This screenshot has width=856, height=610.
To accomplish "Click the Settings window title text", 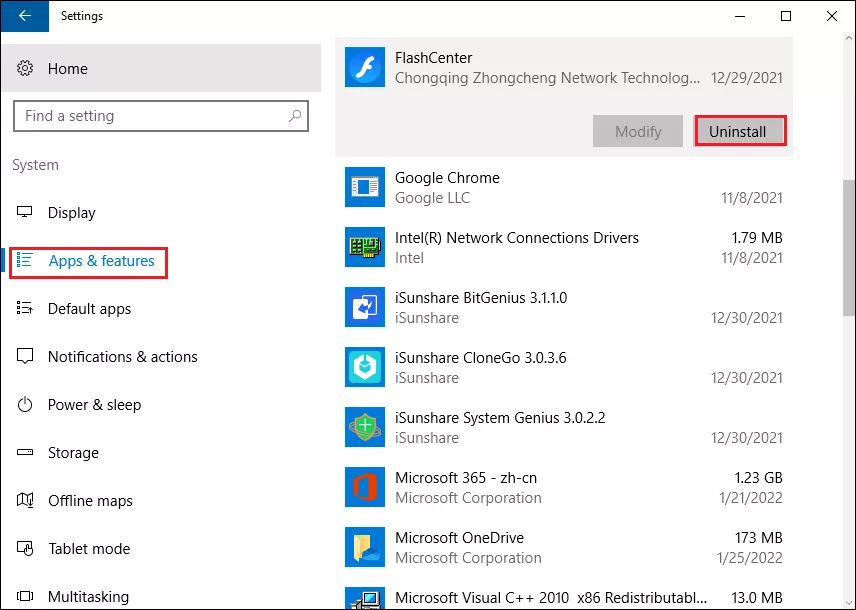I will [82, 16].
